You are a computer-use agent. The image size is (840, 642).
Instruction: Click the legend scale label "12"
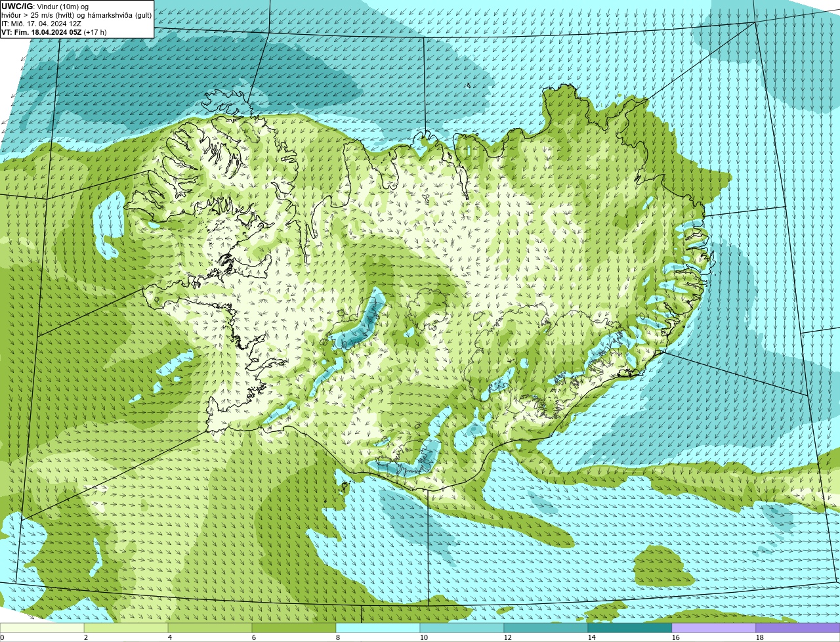(x=508, y=637)
